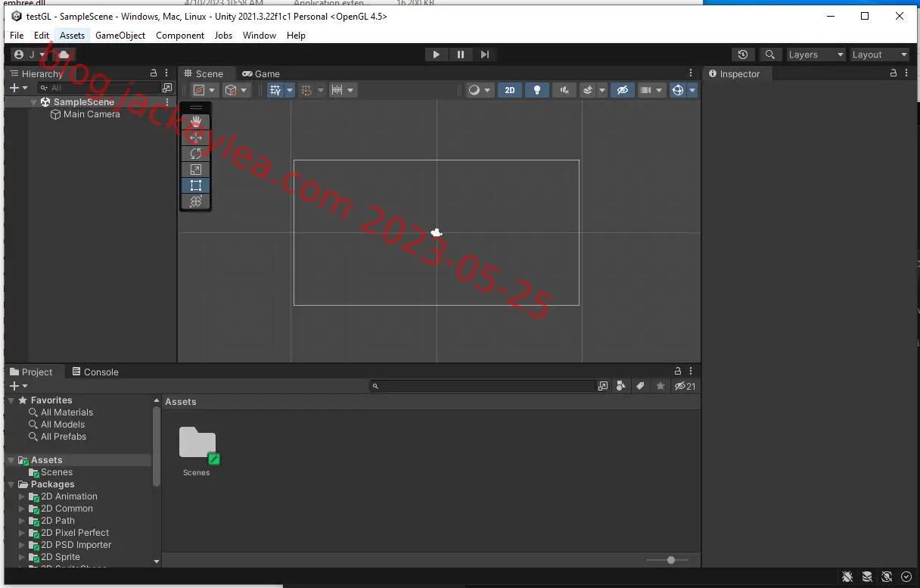Collapse SampleScene in Hierarchy
Screen dimensions: 920x588
(33, 102)
